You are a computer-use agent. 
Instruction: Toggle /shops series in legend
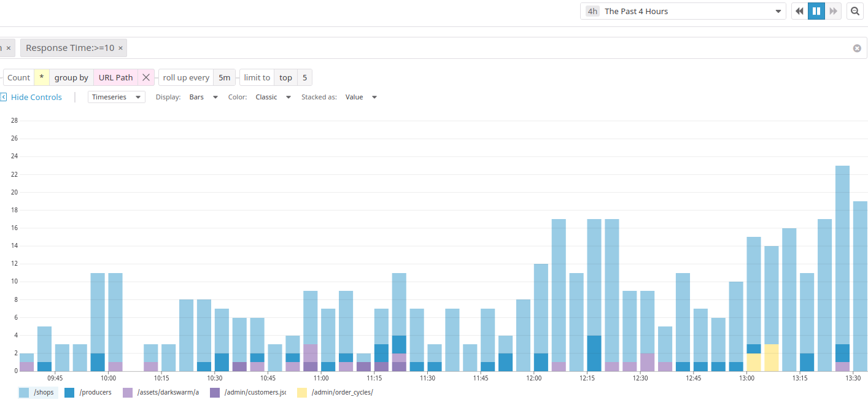pyautogui.click(x=36, y=392)
